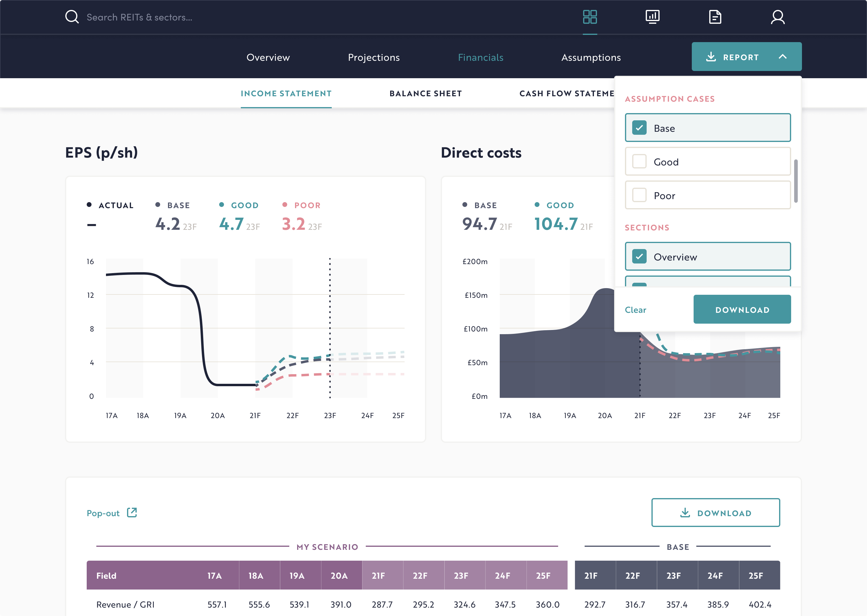Click the download arrow icon on the REPORT button
This screenshot has width=867, height=616.
[x=711, y=57]
